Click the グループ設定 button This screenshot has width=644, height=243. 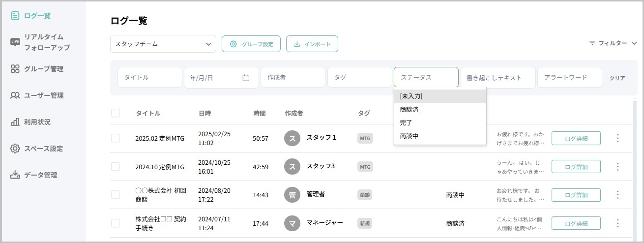(x=251, y=44)
